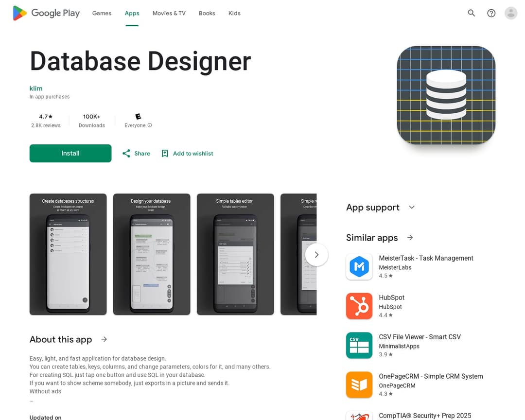The width and height of the screenshot is (525, 420).
Task: Open OnePageCRM - Simple CRM System link
Action: click(431, 376)
